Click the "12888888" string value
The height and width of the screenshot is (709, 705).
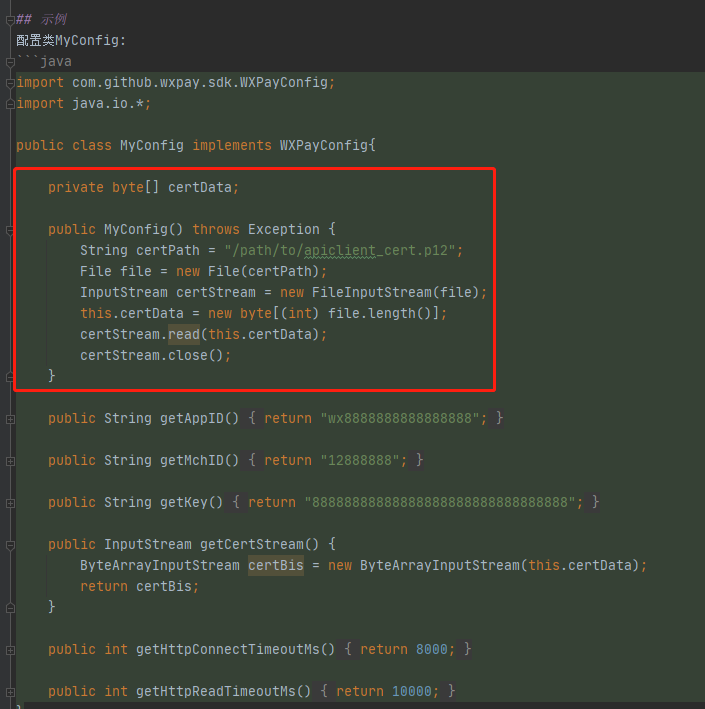pyautogui.click(x=360, y=460)
